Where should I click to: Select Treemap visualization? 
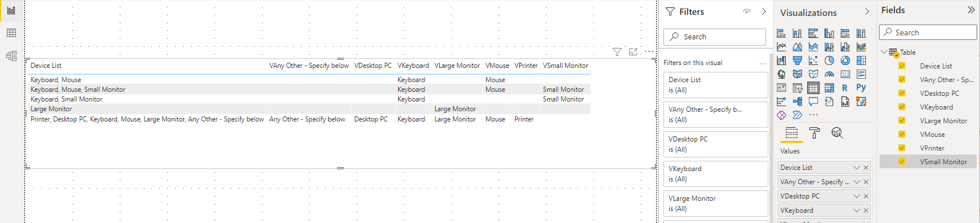(861, 60)
